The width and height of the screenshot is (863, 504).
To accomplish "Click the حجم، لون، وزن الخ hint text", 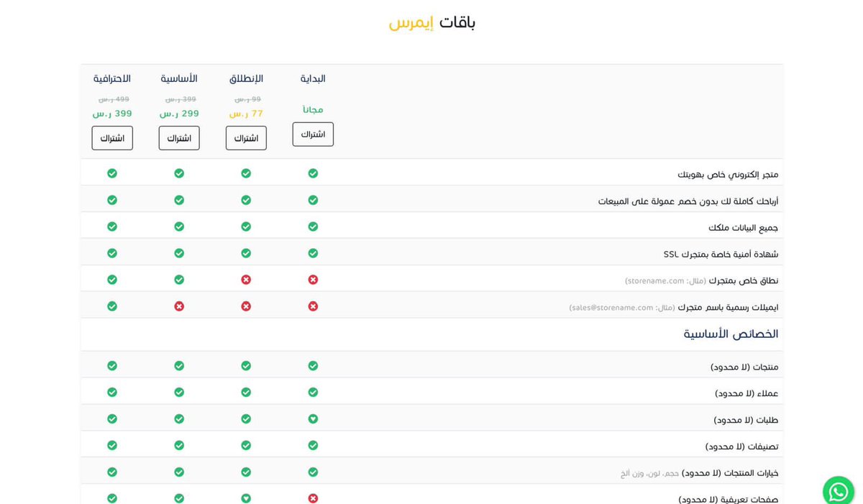I will coord(649,473).
